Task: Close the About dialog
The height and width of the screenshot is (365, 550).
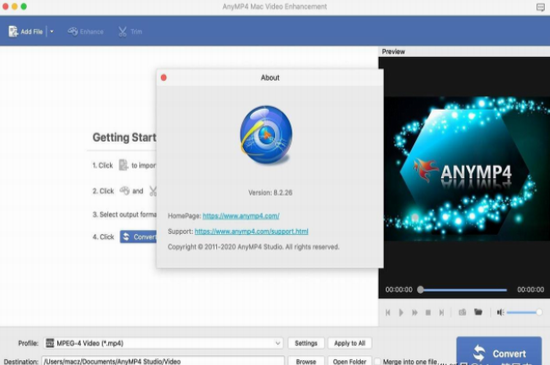Action: point(163,77)
